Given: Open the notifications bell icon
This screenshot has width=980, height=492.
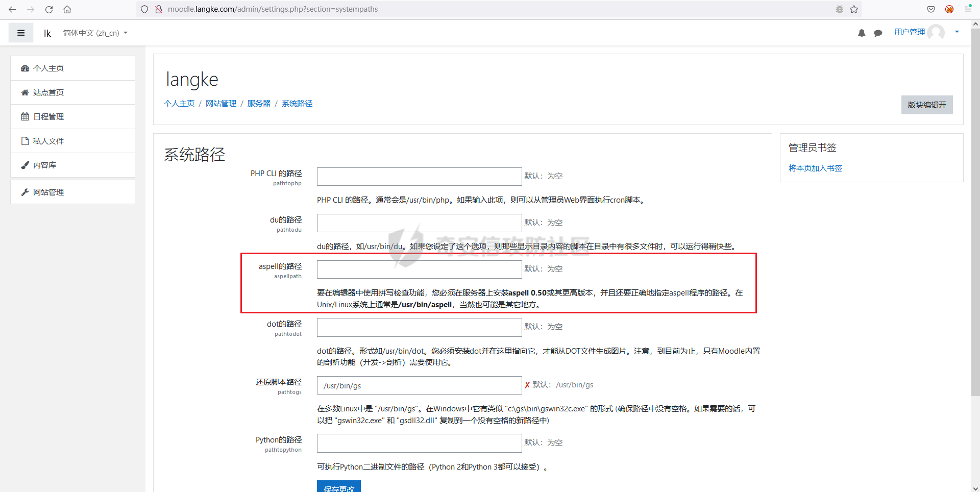Looking at the screenshot, I should [x=862, y=33].
